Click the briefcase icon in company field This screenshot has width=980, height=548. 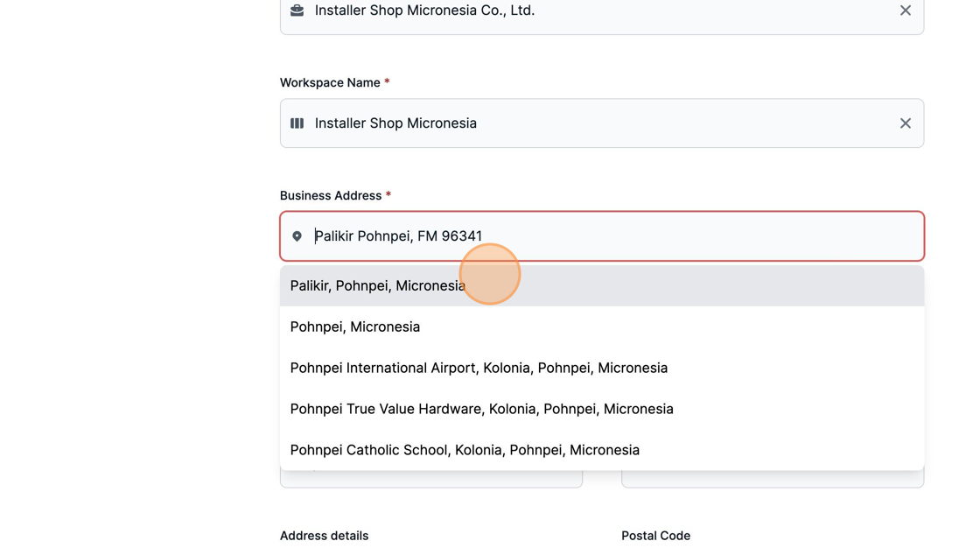pos(297,10)
